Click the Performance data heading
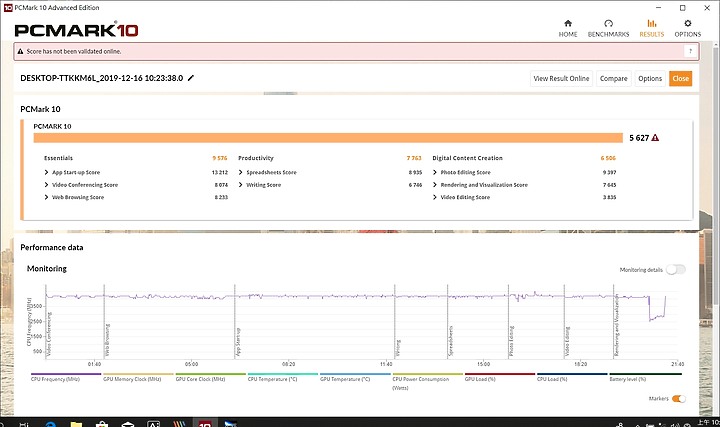Image resolution: width=720 pixels, height=427 pixels. click(52, 247)
